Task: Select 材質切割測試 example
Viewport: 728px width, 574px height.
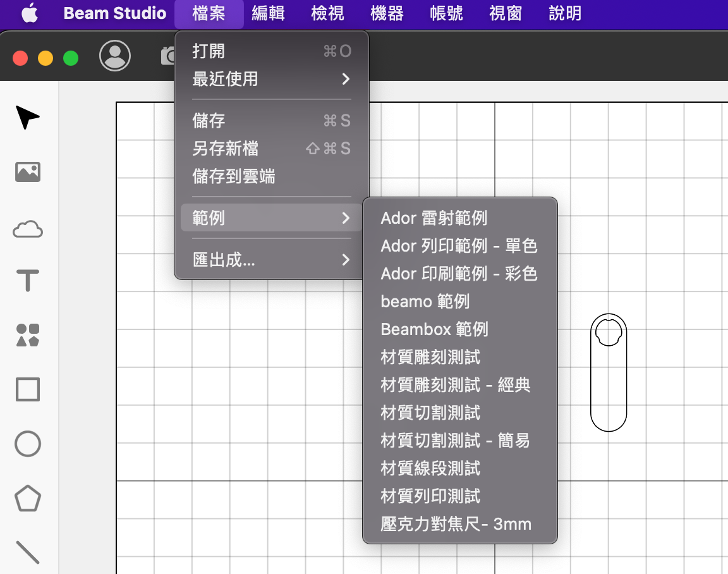Action: [459, 413]
